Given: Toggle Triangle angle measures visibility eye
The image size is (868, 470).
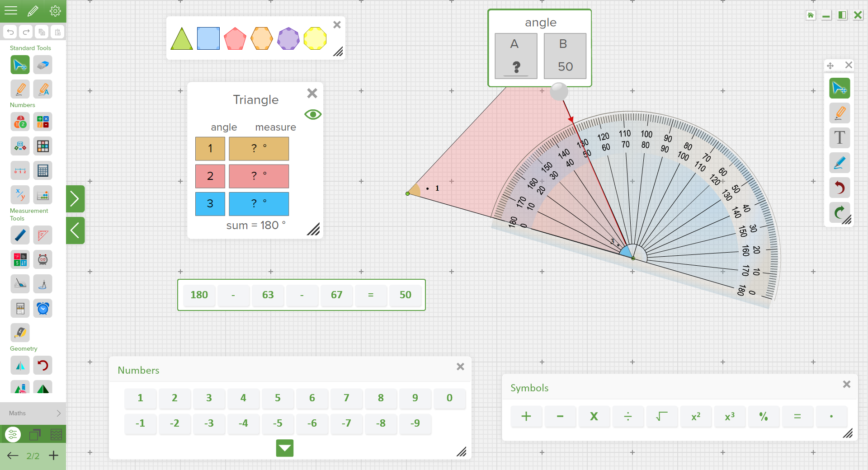Looking at the screenshot, I should pos(313,114).
